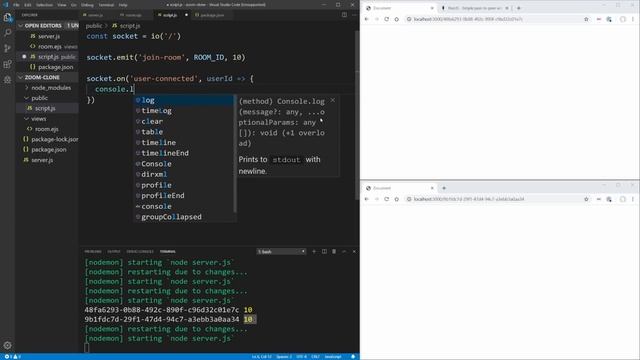Collapse the ZOOM-CLONE folder section

click(x=47, y=77)
